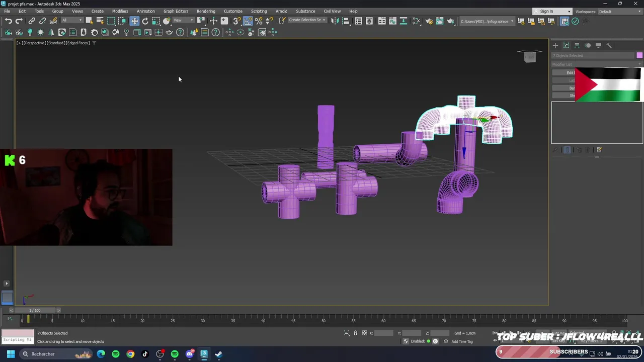Open the Select by Name dialog
The height and width of the screenshot is (362, 644).
click(x=100, y=21)
